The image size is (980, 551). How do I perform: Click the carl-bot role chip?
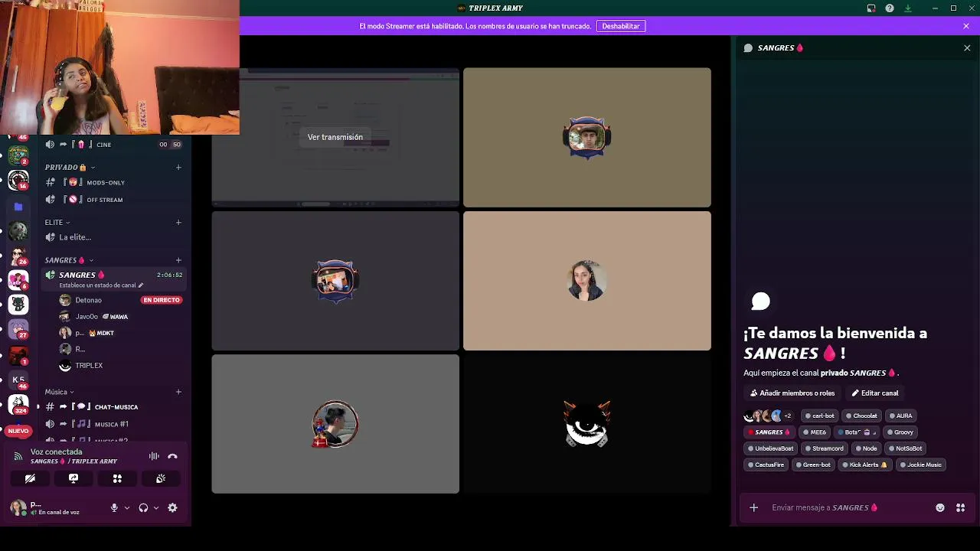819,416
